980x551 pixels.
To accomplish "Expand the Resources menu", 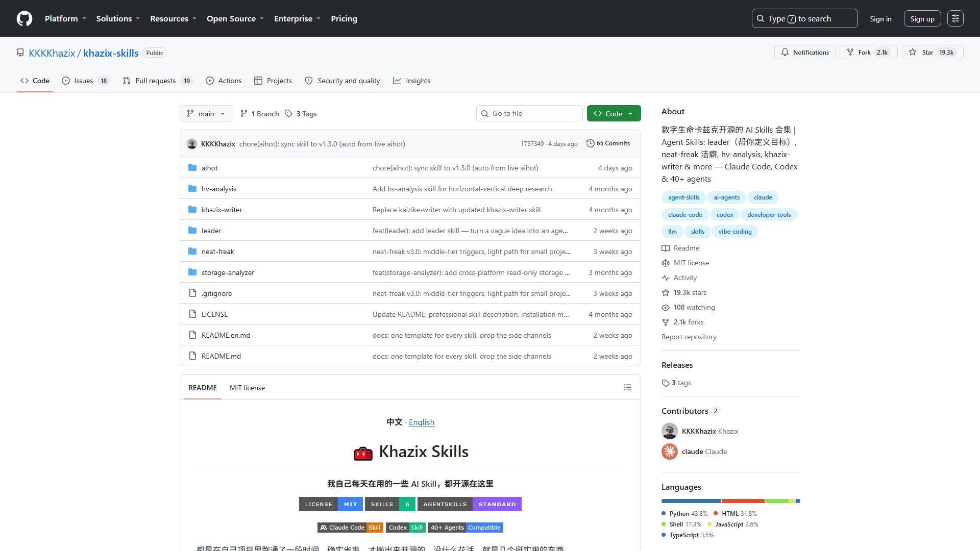I will point(173,18).
